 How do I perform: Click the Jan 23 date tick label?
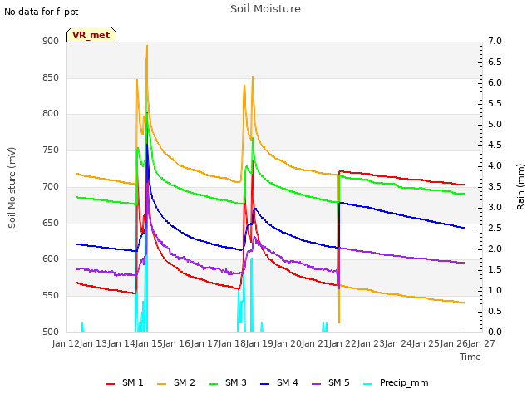click(x=371, y=344)
